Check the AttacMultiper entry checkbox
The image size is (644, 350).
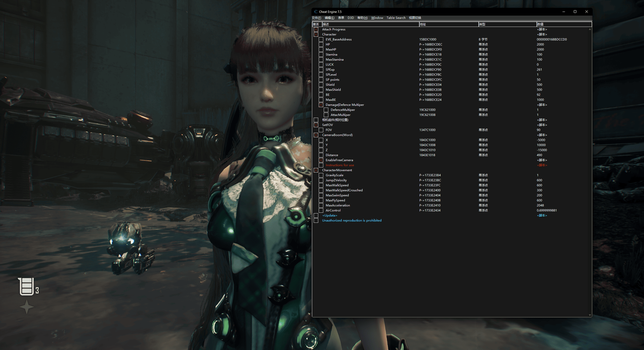pos(326,115)
